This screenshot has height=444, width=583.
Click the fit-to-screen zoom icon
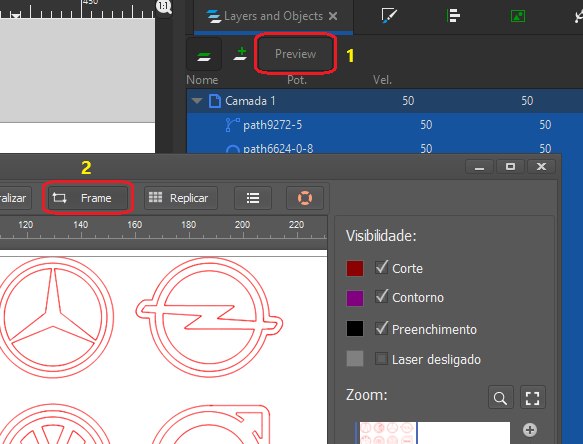pos(532,398)
